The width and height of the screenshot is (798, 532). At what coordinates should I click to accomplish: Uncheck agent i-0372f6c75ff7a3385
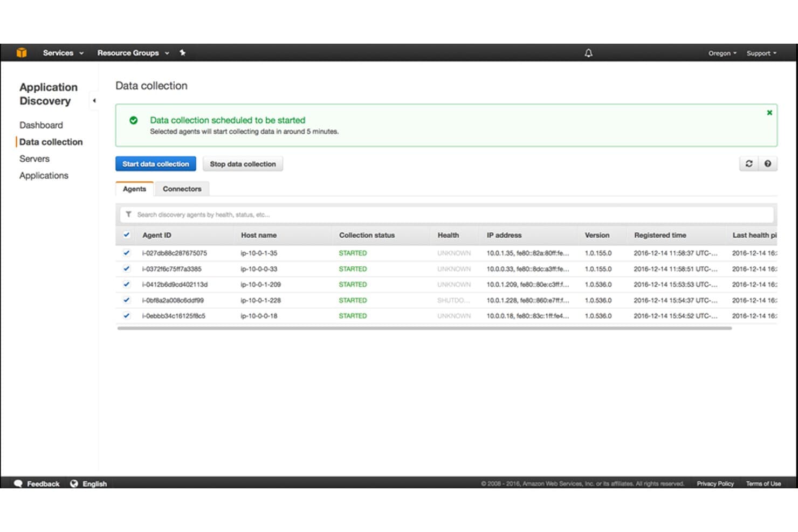click(x=127, y=268)
